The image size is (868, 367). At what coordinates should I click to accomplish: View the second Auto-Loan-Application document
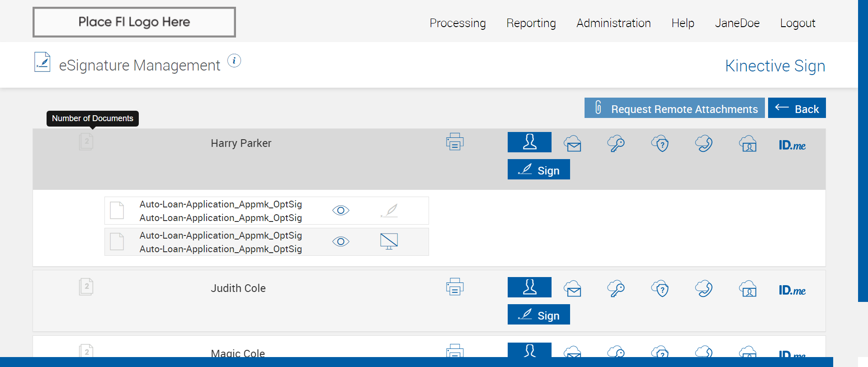pos(341,242)
